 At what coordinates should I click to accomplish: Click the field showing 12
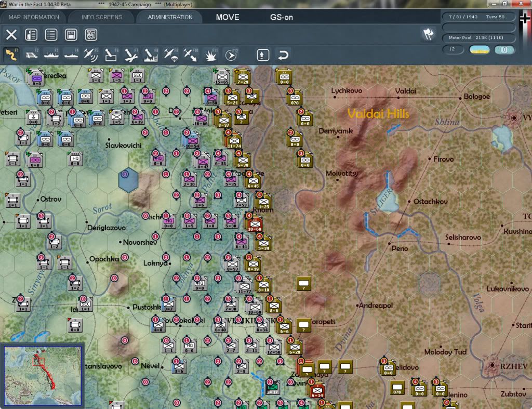click(x=453, y=49)
